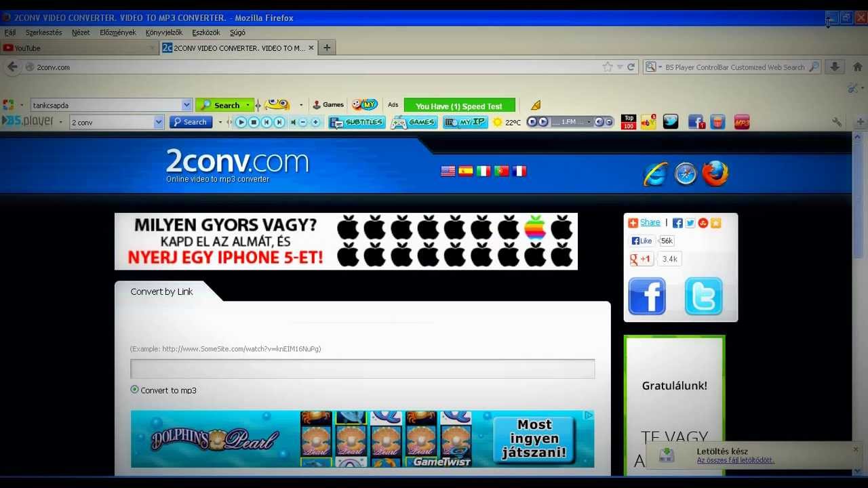Screen dimensions: 868x488
Task: Increase volume with the plus button
Action: coord(315,122)
